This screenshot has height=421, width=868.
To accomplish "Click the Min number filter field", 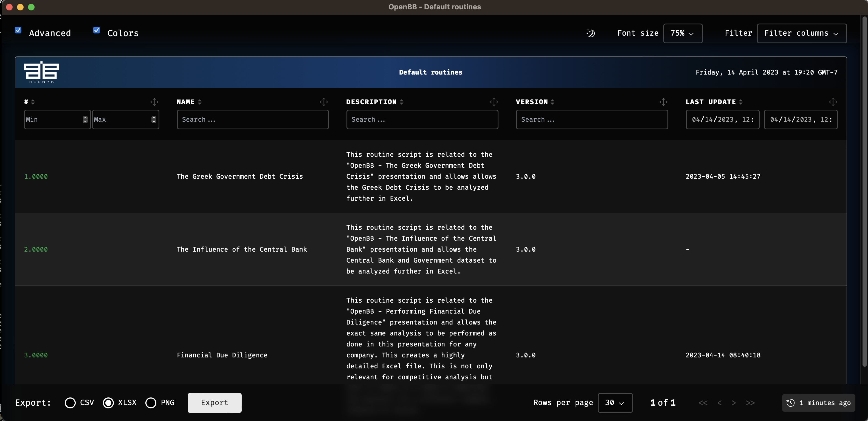I will coord(57,120).
